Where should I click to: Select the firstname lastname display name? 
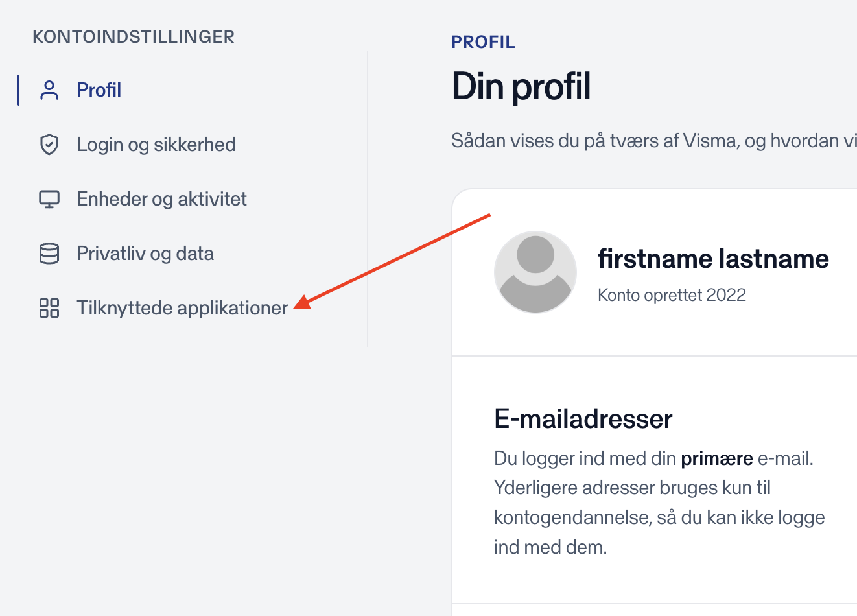(713, 259)
